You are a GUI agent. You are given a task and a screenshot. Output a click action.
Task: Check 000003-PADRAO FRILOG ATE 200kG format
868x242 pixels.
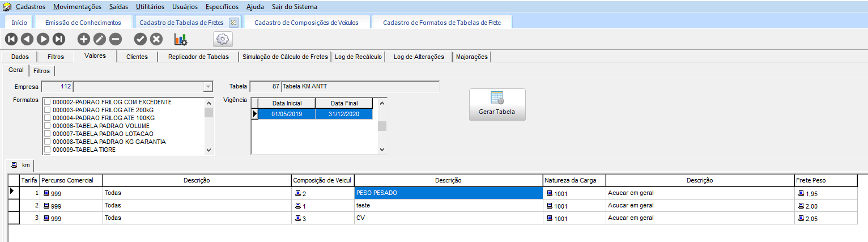tap(48, 110)
